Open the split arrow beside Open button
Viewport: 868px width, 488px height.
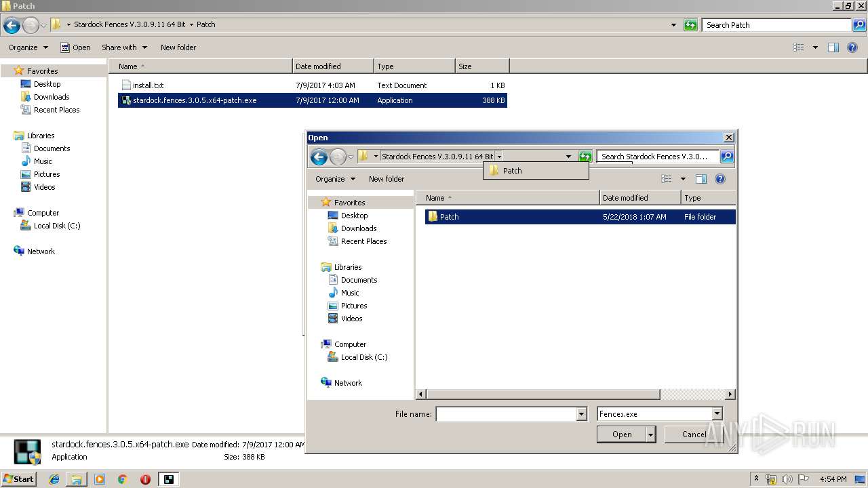point(651,434)
